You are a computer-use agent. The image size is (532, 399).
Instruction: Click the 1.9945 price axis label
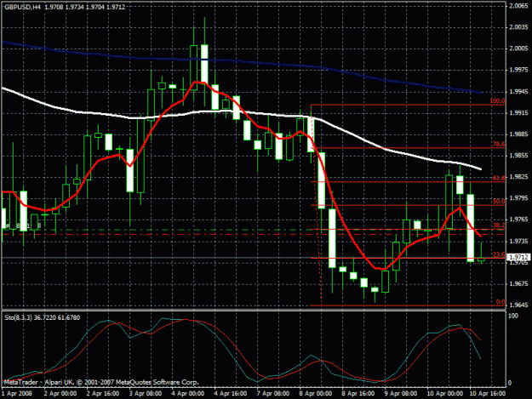click(518, 92)
